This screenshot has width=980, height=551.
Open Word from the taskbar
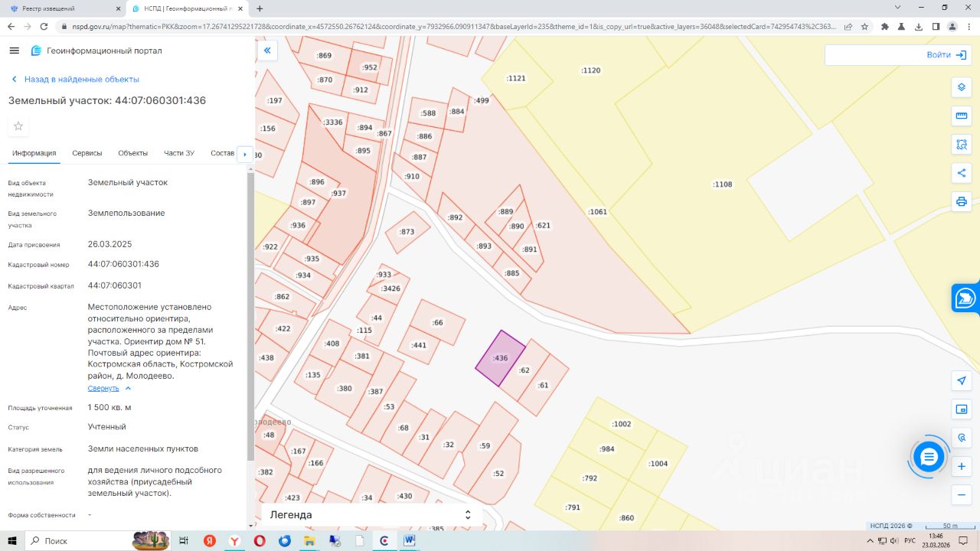point(410,540)
